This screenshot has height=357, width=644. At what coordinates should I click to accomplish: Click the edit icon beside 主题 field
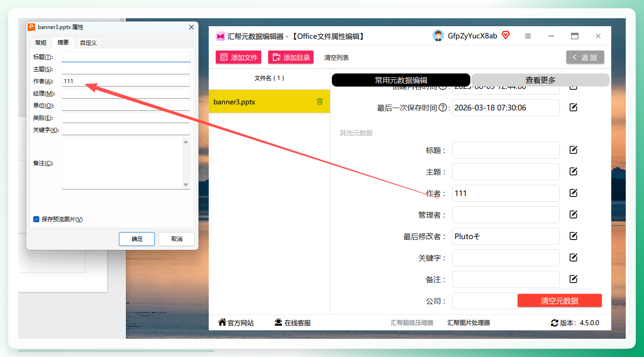coord(573,172)
